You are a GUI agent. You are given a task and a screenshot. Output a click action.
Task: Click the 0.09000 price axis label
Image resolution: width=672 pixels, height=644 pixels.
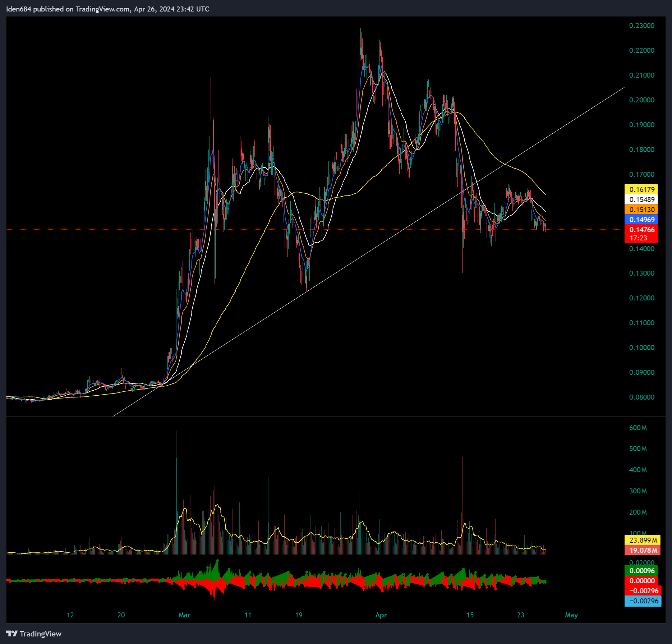pos(641,372)
